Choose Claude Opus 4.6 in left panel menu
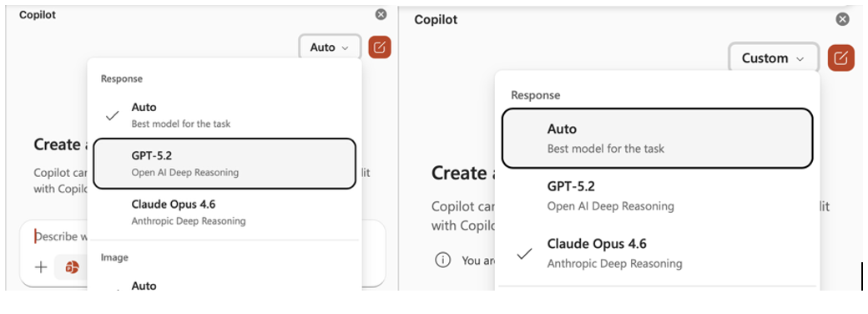 [x=225, y=212]
